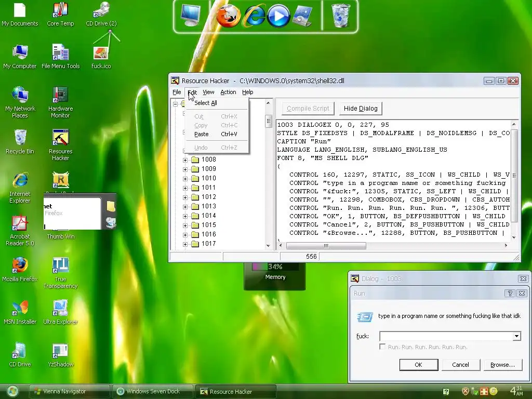
Task: Expand the 1011 folder node
Action: tap(185, 188)
